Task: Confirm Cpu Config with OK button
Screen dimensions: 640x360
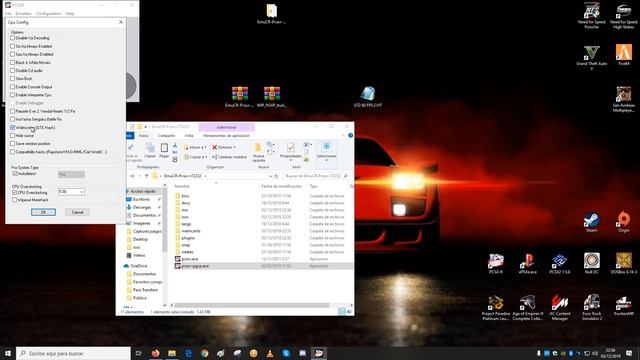Action: click(43, 212)
